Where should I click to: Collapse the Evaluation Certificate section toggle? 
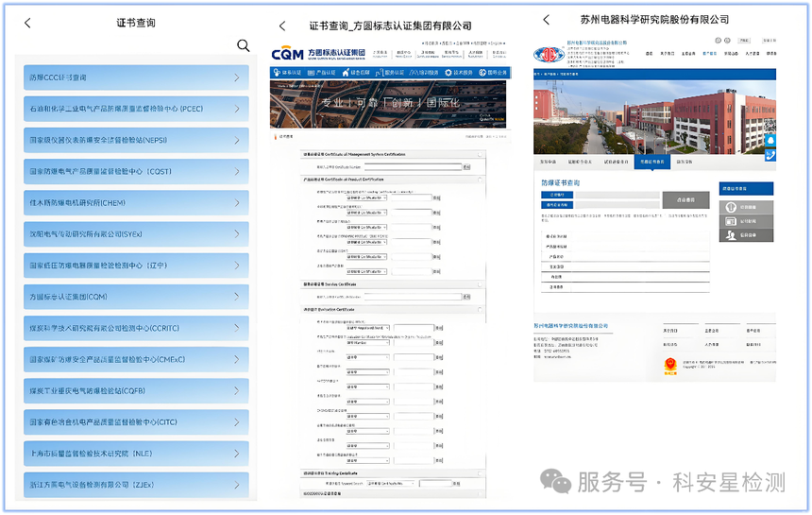coord(480,309)
